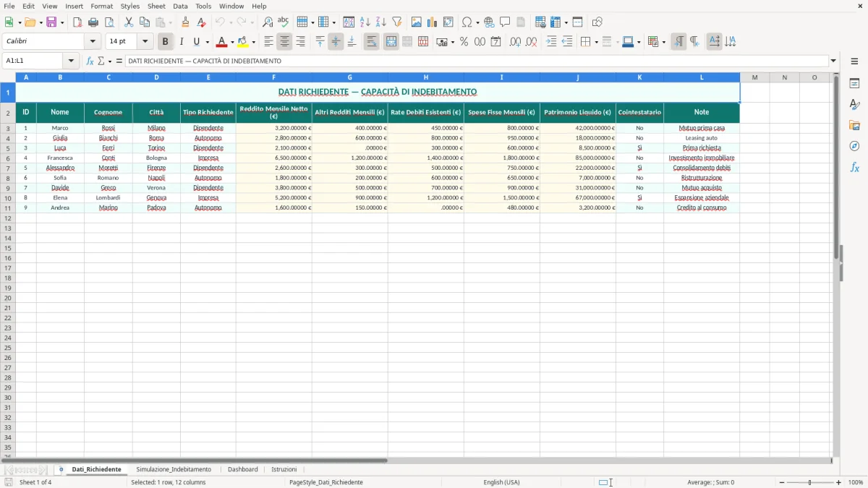
Task: Select column F header
Action: [273, 77]
